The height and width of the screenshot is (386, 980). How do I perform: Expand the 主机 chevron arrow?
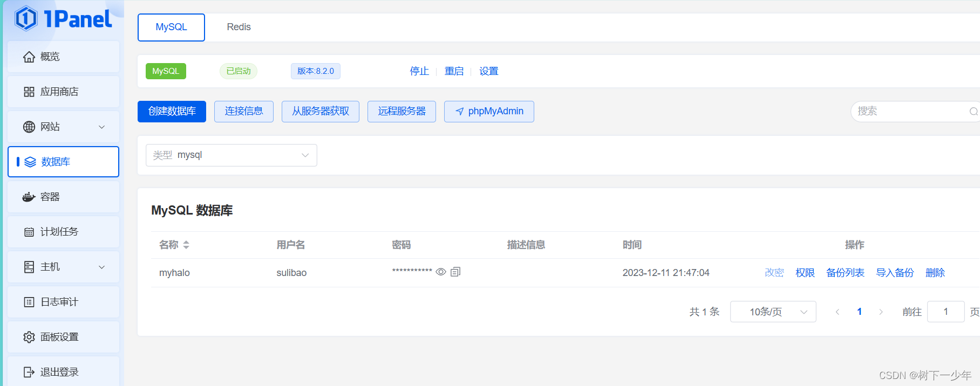point(101,267)
